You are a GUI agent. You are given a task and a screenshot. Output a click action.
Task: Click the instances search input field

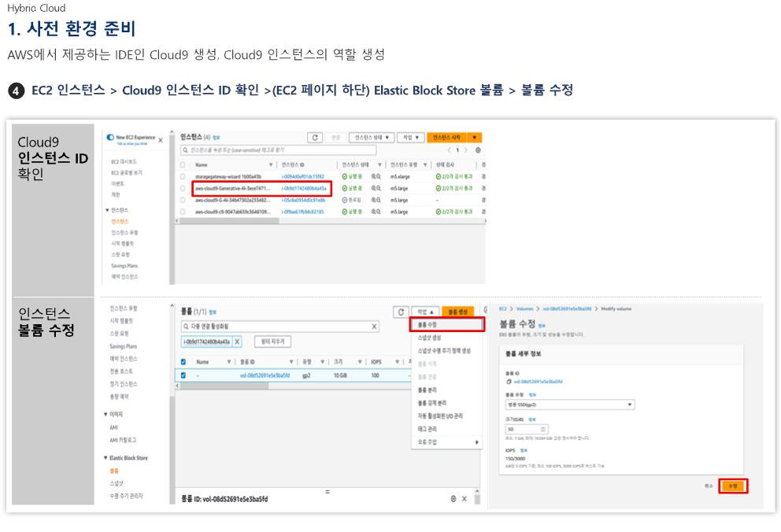[x=279, y=150]
